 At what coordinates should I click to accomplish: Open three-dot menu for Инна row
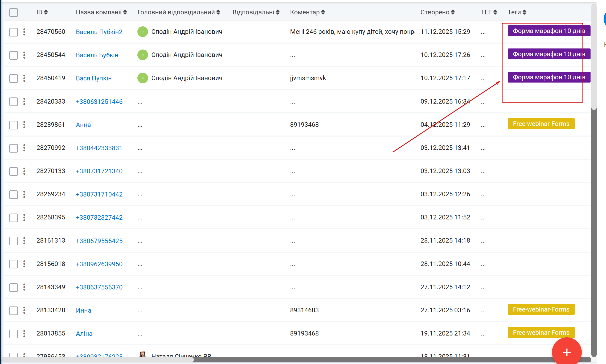[x=24, y=310]
